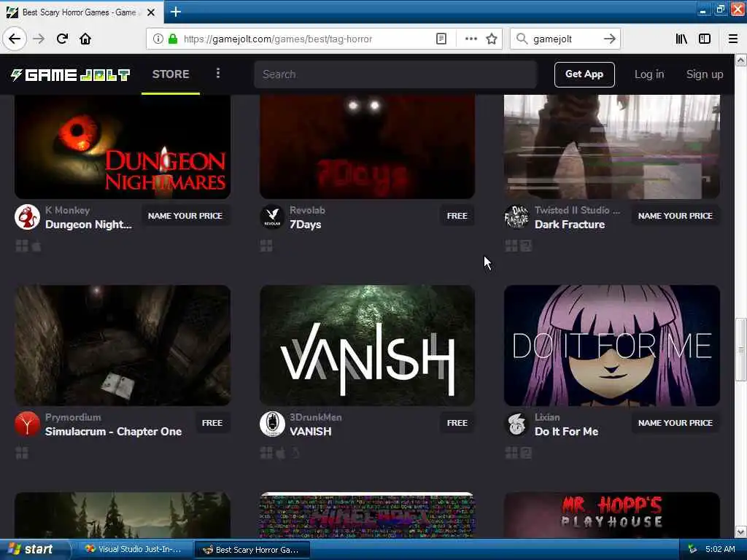Open the Windows start button
The width and height of the screenshot is (747, 560).
click(34, 549)
